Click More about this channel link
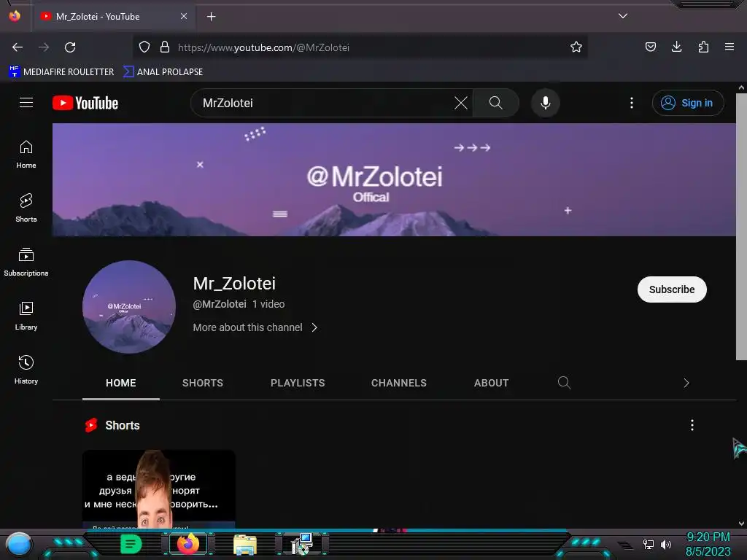This screenshot has height=560, width=747. [x=248, y=327]
